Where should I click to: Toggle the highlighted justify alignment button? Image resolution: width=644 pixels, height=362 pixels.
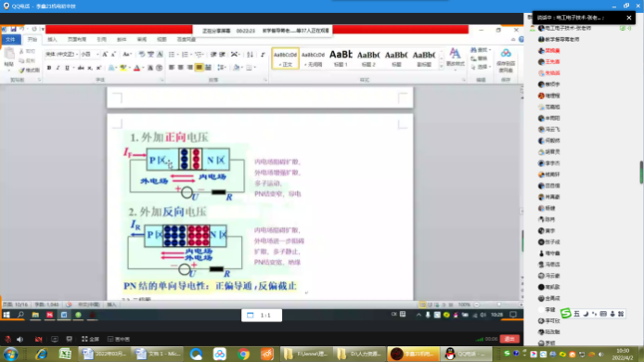click(x=200, y=68)
